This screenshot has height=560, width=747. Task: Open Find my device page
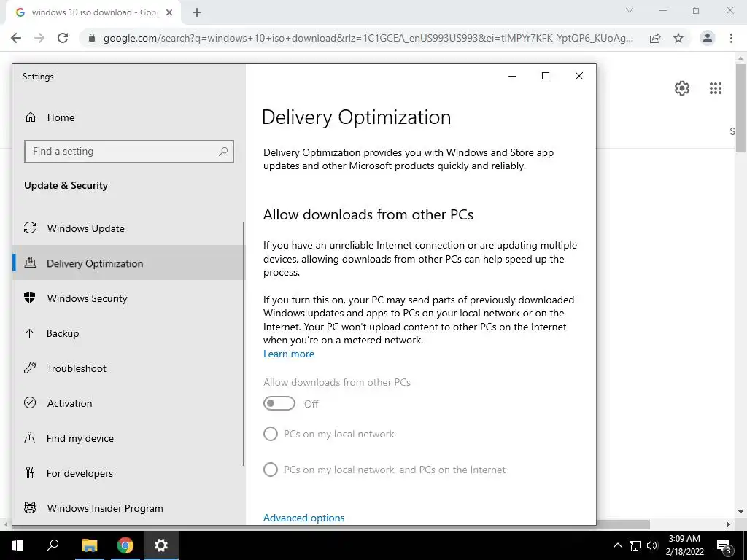pyautogui.click(x=128, y=438)
